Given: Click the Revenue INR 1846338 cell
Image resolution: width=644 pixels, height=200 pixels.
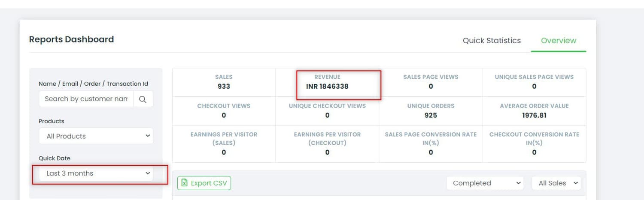Looking at the screenshot, I should point(327,82).
